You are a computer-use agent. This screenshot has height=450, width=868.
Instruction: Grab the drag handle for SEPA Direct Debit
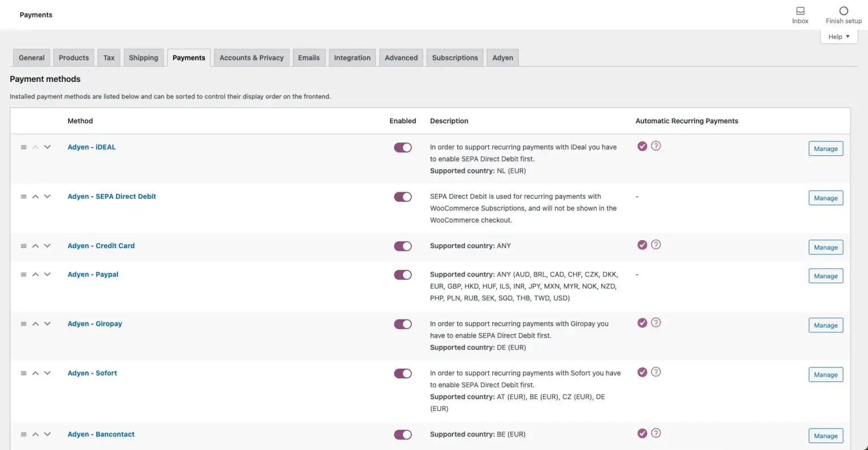click(x=24, y=197)
